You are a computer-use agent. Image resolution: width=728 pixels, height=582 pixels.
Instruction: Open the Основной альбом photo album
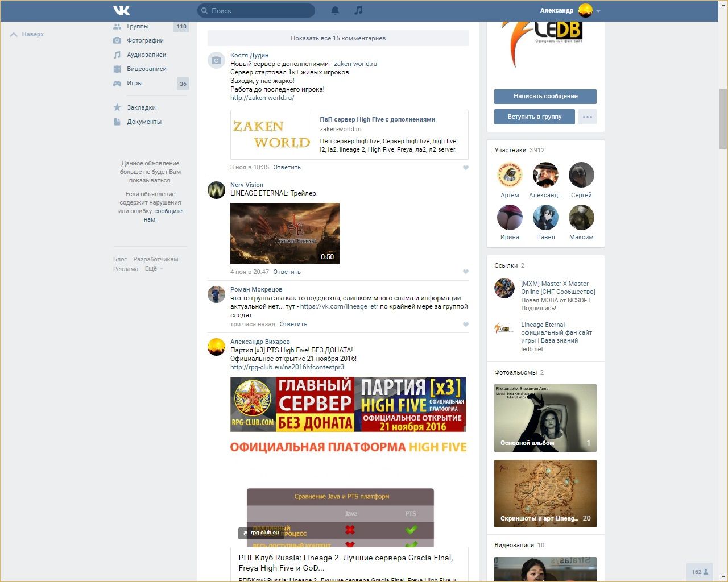545,418
